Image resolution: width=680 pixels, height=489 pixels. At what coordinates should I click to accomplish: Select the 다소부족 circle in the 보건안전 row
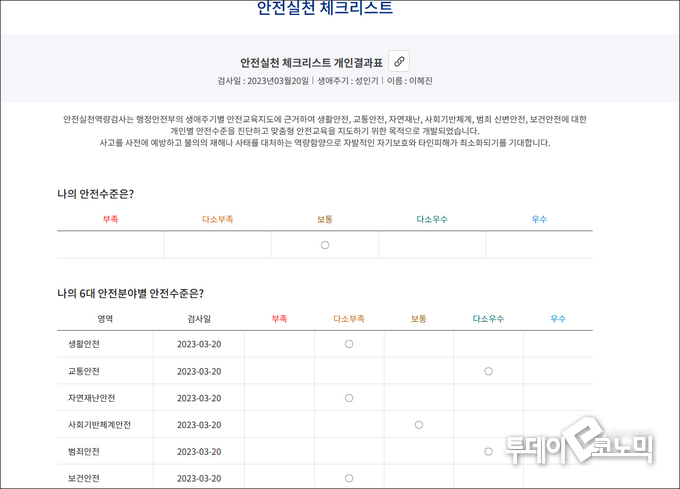tap(349, 478)
